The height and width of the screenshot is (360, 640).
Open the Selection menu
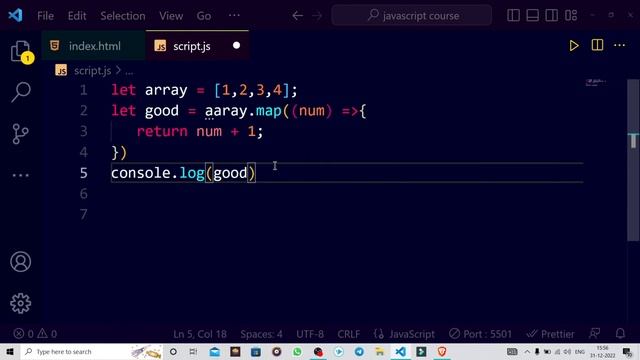click(x=123, y=16)
